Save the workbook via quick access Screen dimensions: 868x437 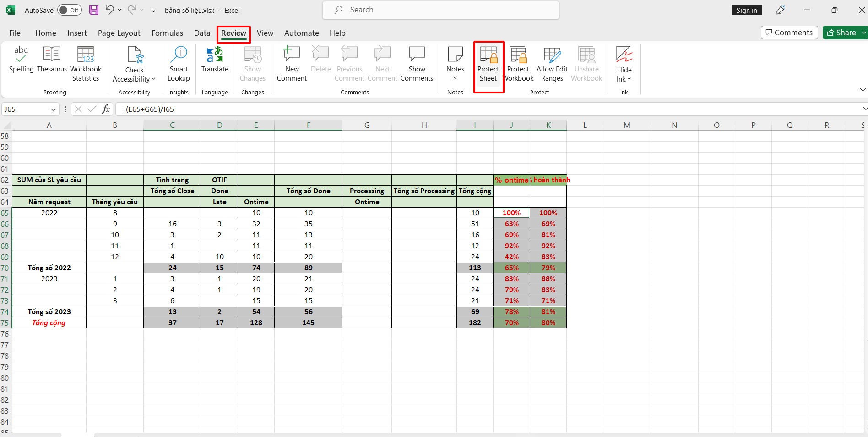(x=94, y=10)
